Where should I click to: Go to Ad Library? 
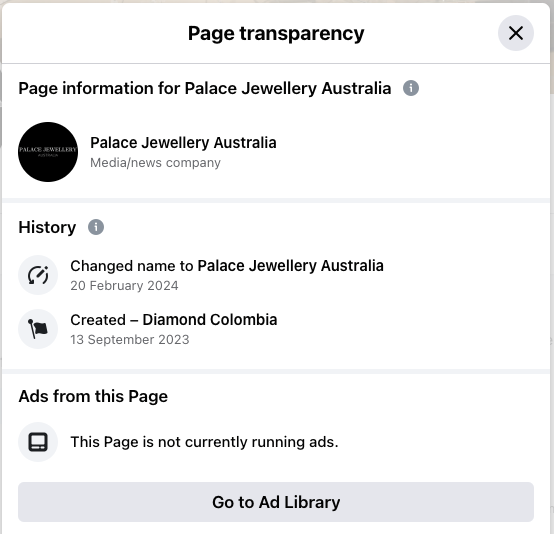click(276, 502)
